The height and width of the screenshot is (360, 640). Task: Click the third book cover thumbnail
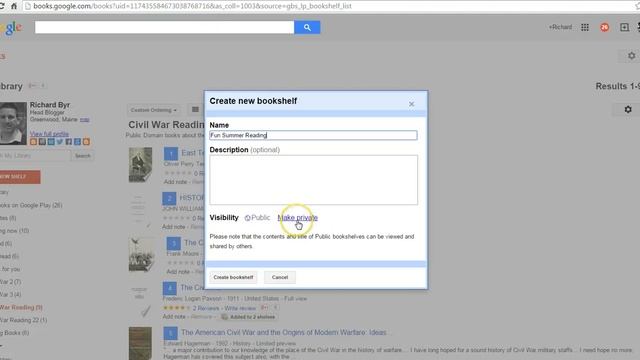click(141, 254)
